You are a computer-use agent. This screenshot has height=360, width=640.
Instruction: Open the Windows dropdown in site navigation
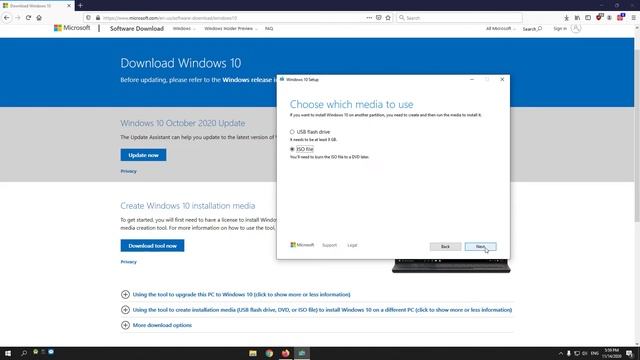click(184, 29)
